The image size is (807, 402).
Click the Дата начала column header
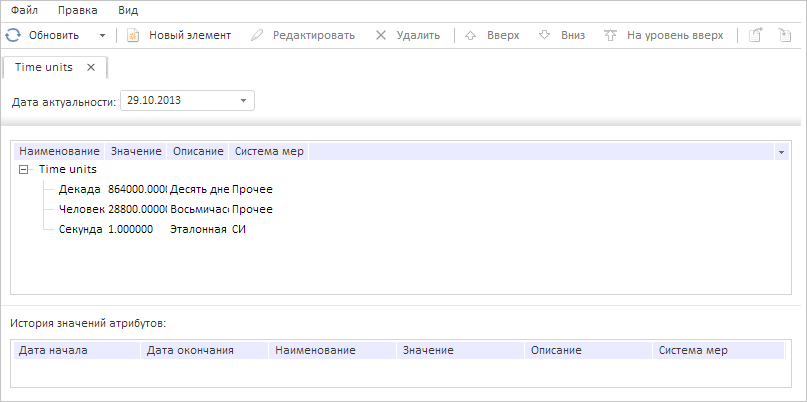(x=55, y=351)
